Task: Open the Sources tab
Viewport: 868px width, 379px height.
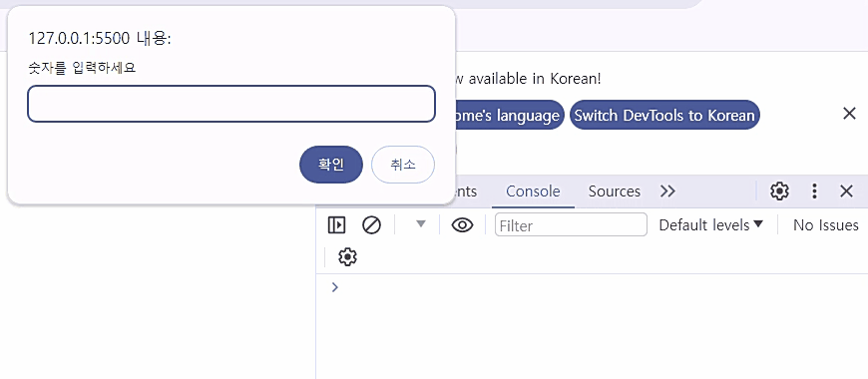Action: (614, 191)
